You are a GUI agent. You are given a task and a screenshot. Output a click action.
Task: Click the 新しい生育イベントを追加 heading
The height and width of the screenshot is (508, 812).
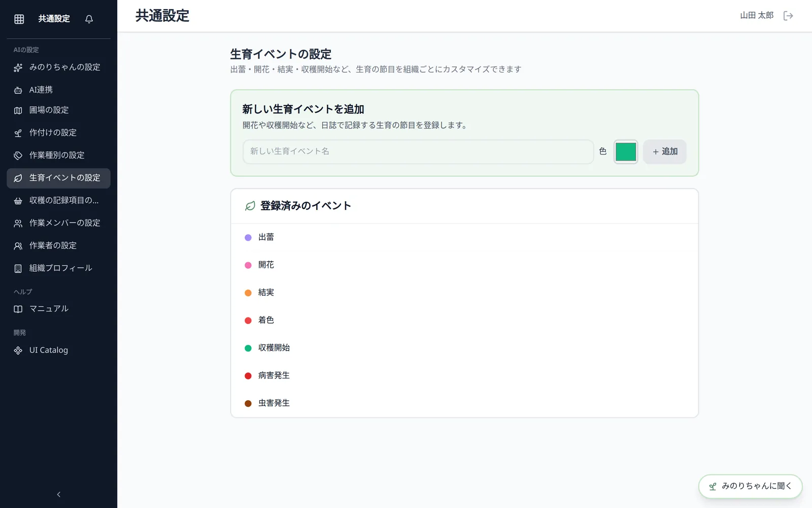click(x=303, y=109)
